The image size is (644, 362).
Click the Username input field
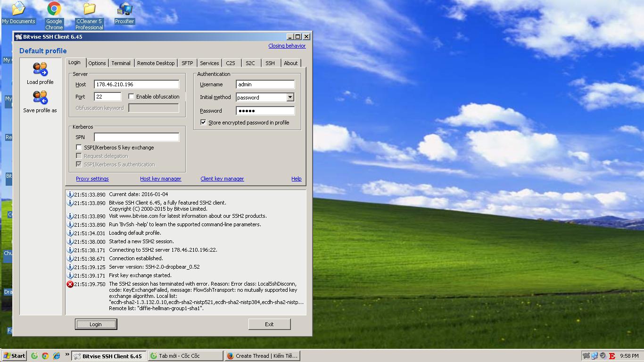(265, 84)
